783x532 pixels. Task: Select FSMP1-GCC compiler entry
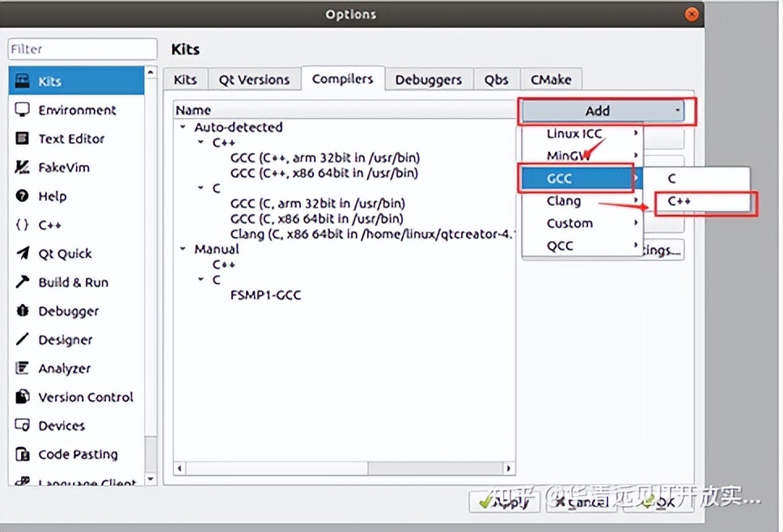[x=265, y=295]
